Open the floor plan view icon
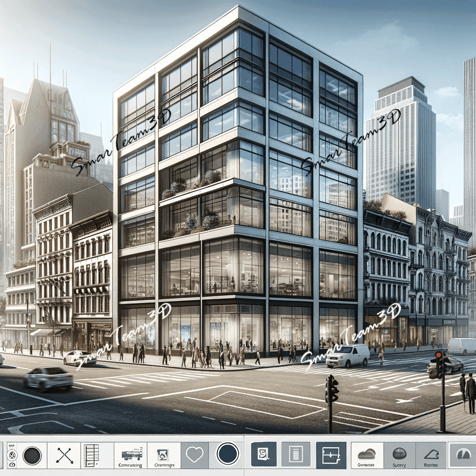The image size is (476, 476). [331, 455]
